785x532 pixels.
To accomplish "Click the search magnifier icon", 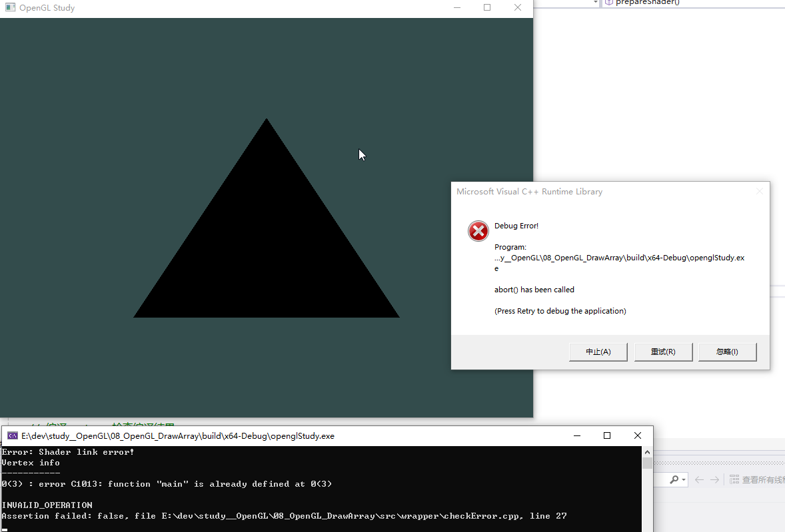I will tap(674, 479).
